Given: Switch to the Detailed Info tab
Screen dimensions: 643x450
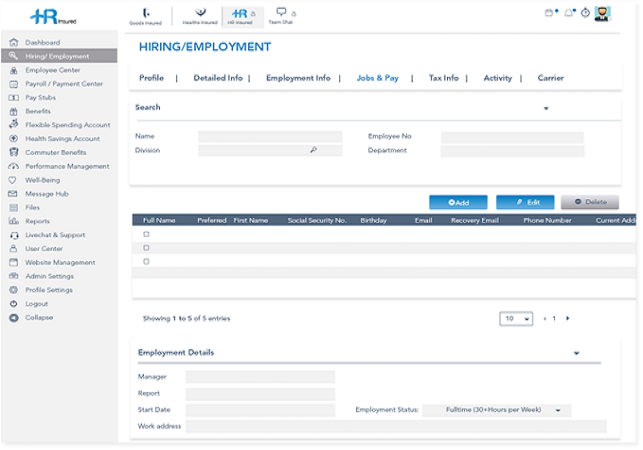Looking at the screenshot, I should [x=218, y=78].
